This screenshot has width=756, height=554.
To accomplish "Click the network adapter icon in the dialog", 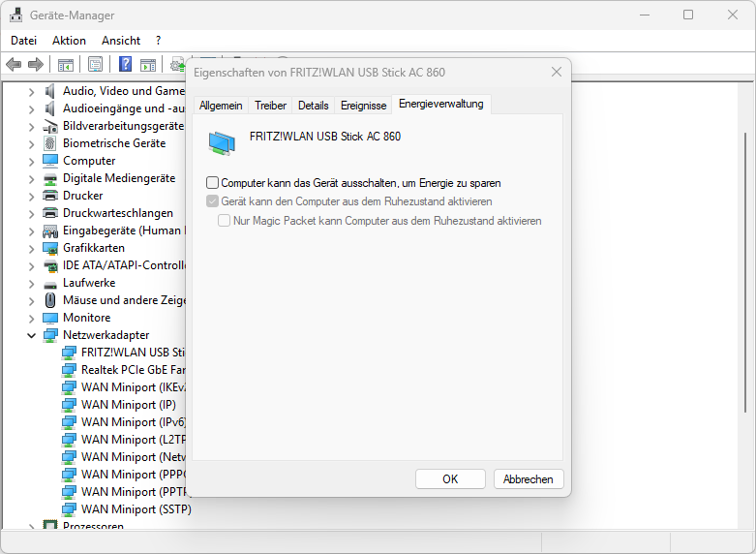I will [222, 143].
